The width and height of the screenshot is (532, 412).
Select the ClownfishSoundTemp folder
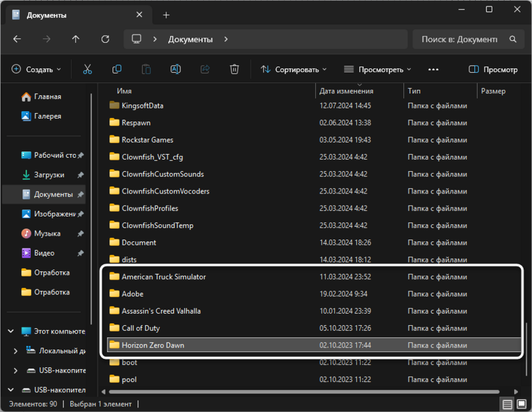click(314, 225)
